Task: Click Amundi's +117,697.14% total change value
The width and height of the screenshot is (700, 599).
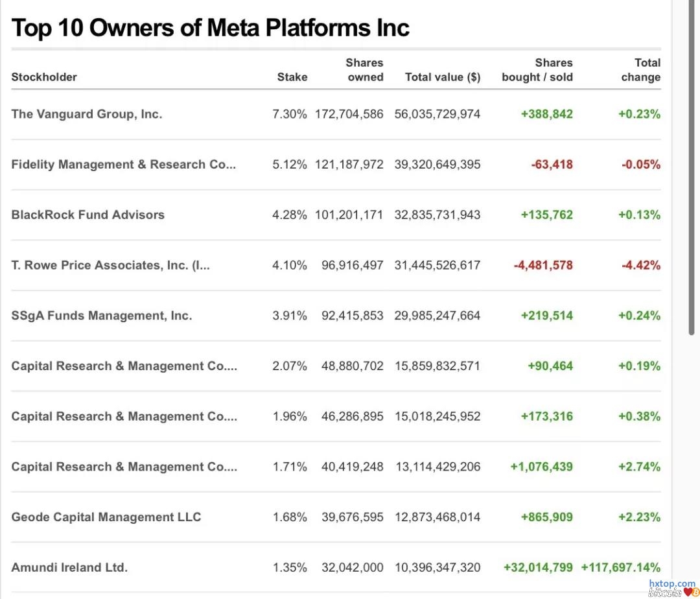Action: pos(621,568)
